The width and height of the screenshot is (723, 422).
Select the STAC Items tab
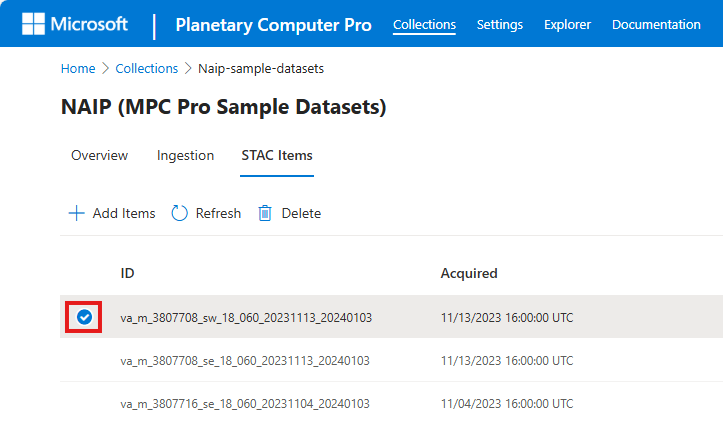coord(277,156)
